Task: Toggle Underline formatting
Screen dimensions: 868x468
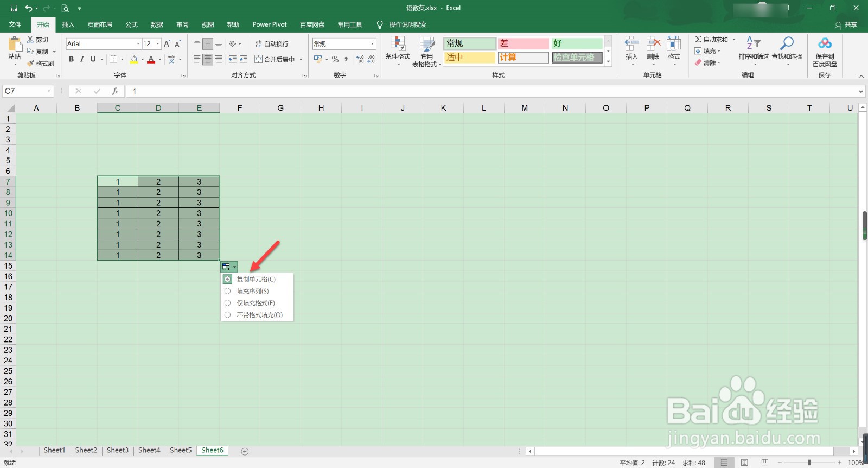Action: coord(93,59)
